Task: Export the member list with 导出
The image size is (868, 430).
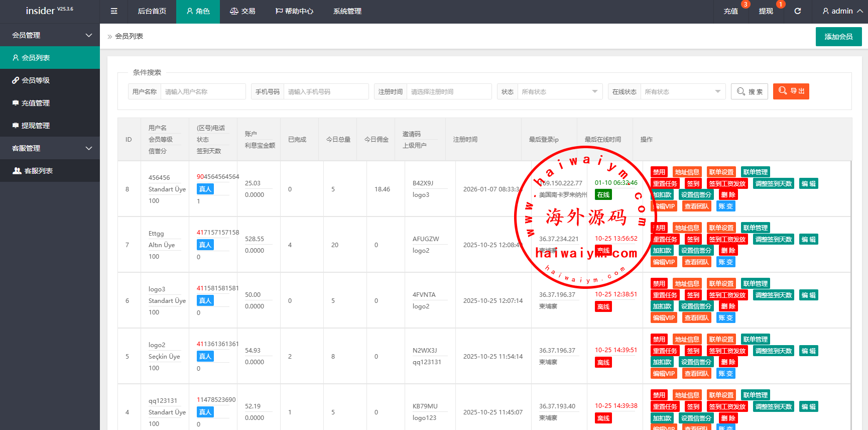Action: point(791,91)
